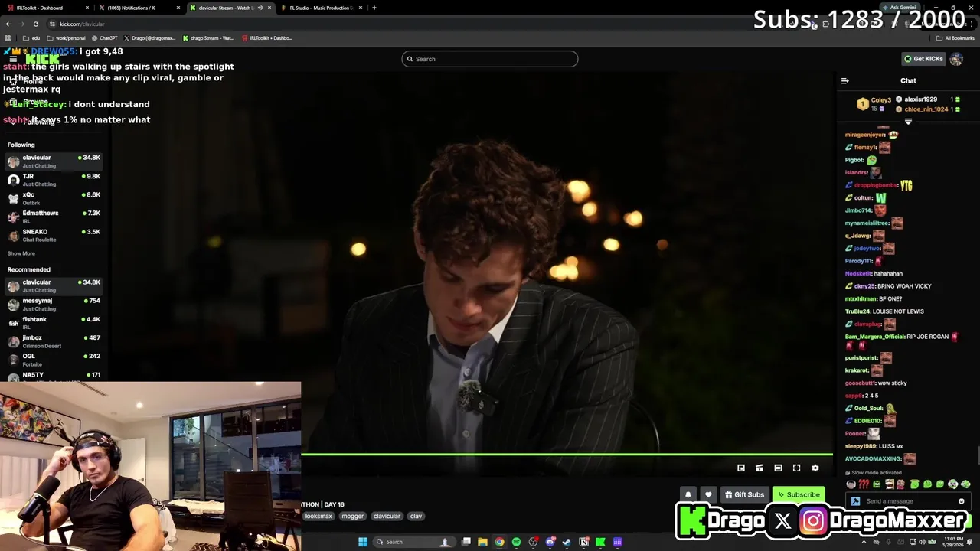The width and height of the screenshot is (980, 551).
Task: Click the Get KICKs button
Action: click(x=923, y=59)
